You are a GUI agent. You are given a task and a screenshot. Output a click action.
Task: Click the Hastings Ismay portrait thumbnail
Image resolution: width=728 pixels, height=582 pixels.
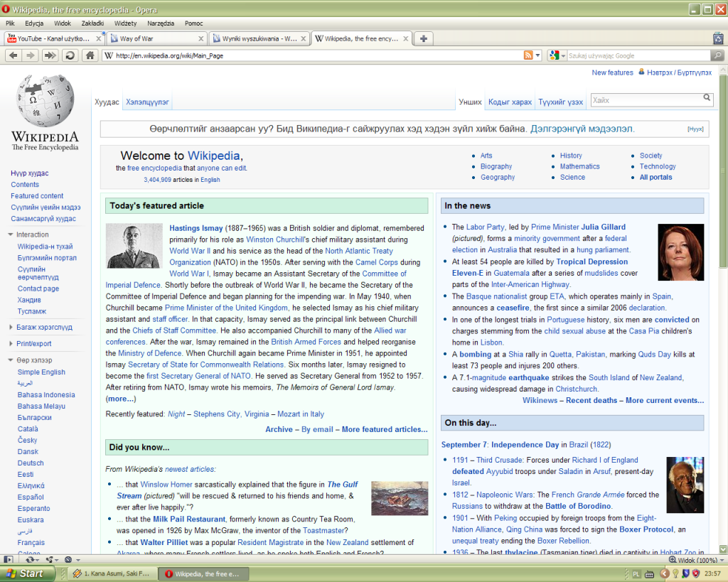(134, 246)
